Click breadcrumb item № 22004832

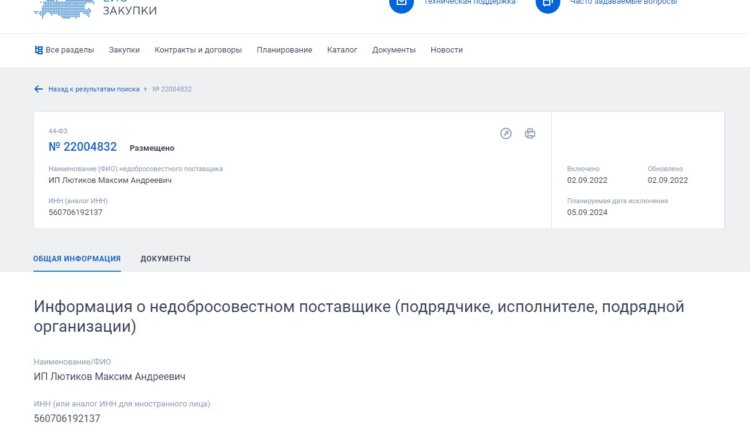(172, 89)
